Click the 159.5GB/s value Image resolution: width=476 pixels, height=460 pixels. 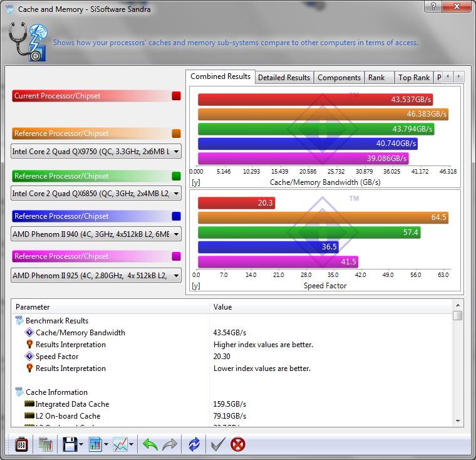coord(230,404)
